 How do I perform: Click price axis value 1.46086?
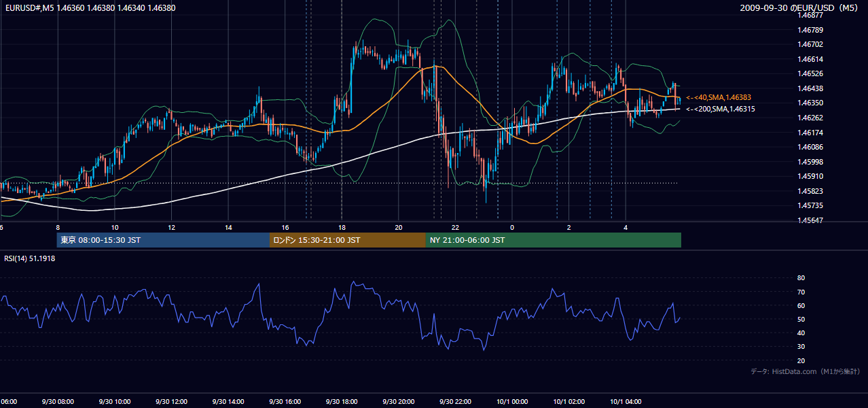810,147
